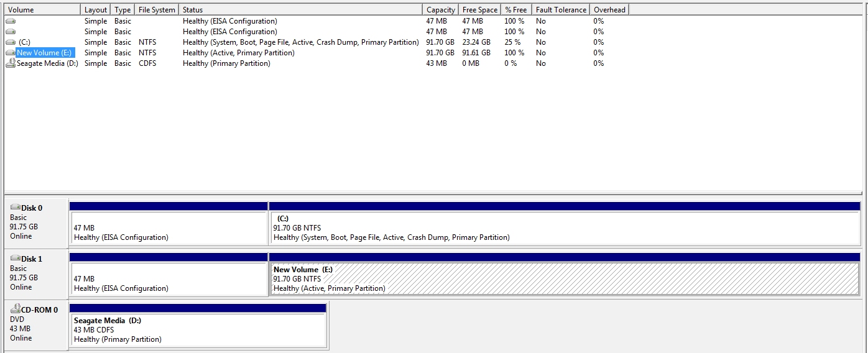Click the Healthy (Primary Partition) status in the list

point(226,63)
